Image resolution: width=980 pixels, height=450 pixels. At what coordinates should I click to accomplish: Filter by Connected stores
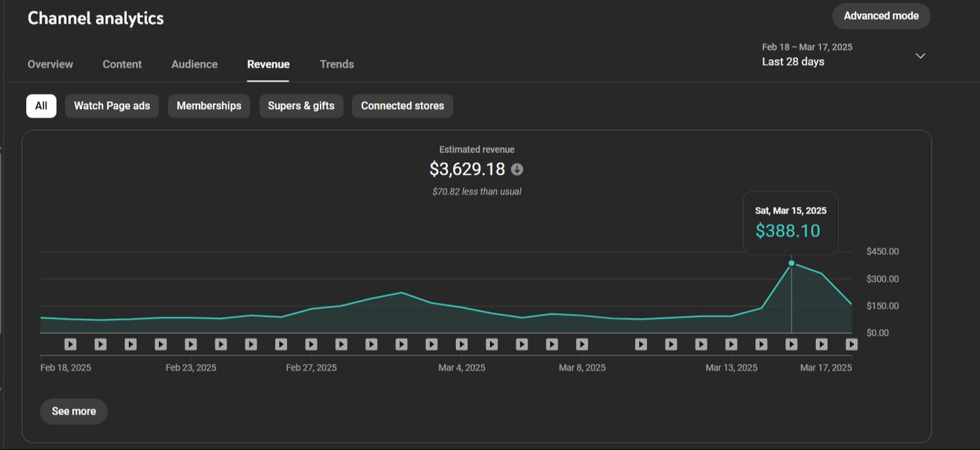pos(403,106)
